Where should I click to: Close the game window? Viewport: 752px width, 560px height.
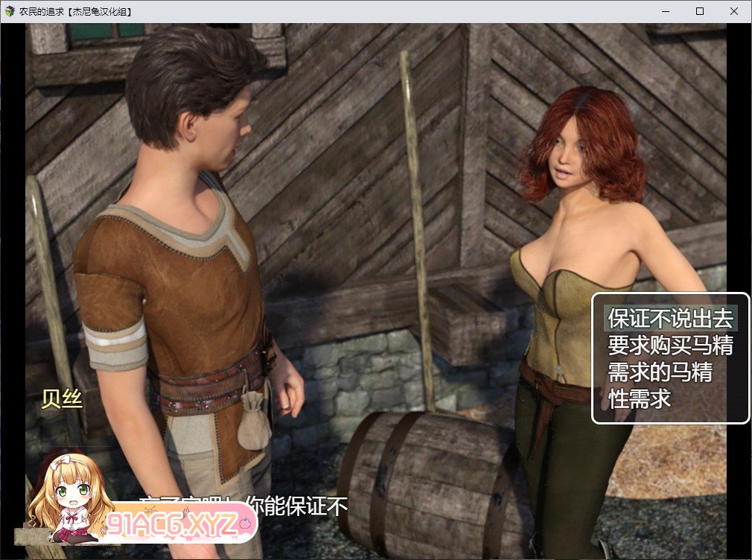[x=733, y=11]
